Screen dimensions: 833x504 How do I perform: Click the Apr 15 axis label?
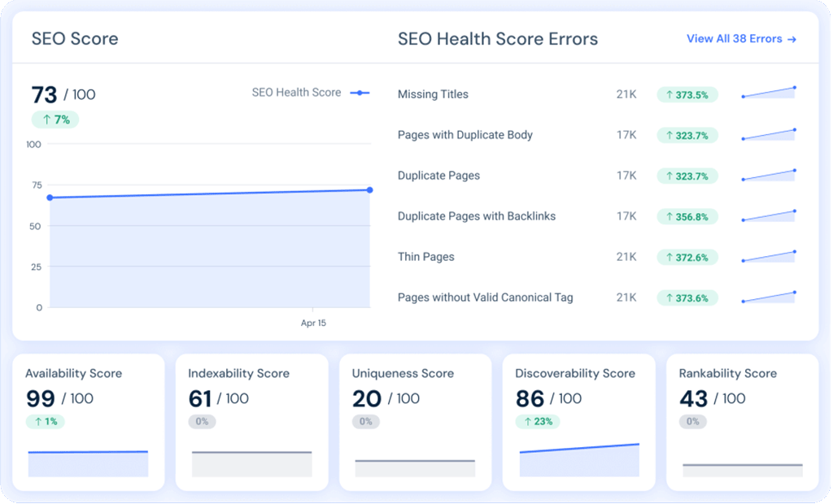pyautogui.click(x=314, y=323)
